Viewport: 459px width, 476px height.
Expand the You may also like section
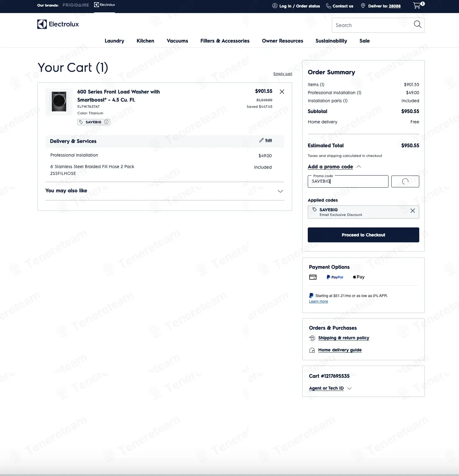point(280,191)
